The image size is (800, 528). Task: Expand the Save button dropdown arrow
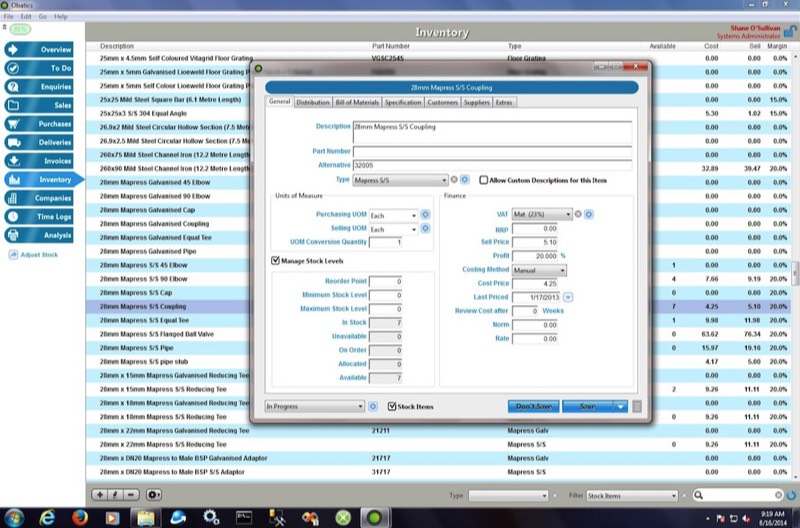(620, 406)
